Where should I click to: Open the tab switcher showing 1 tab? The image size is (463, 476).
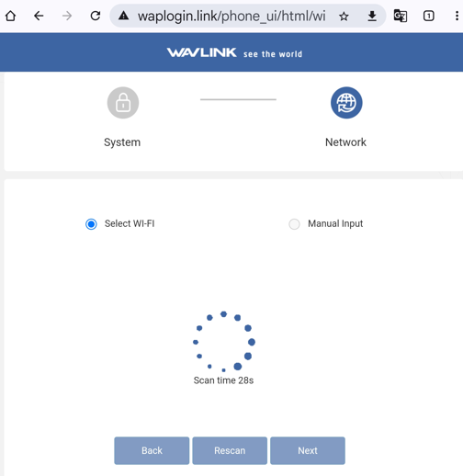428,16
